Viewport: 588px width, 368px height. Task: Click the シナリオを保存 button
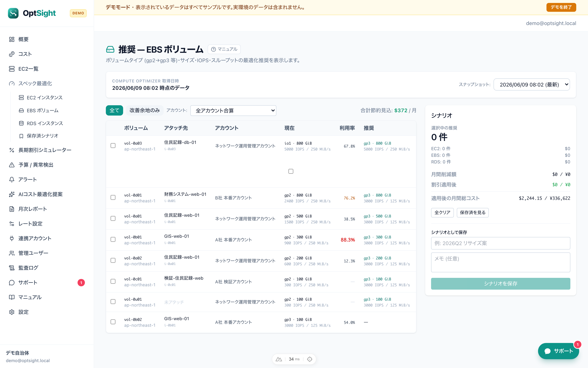(x=501, y=284)
